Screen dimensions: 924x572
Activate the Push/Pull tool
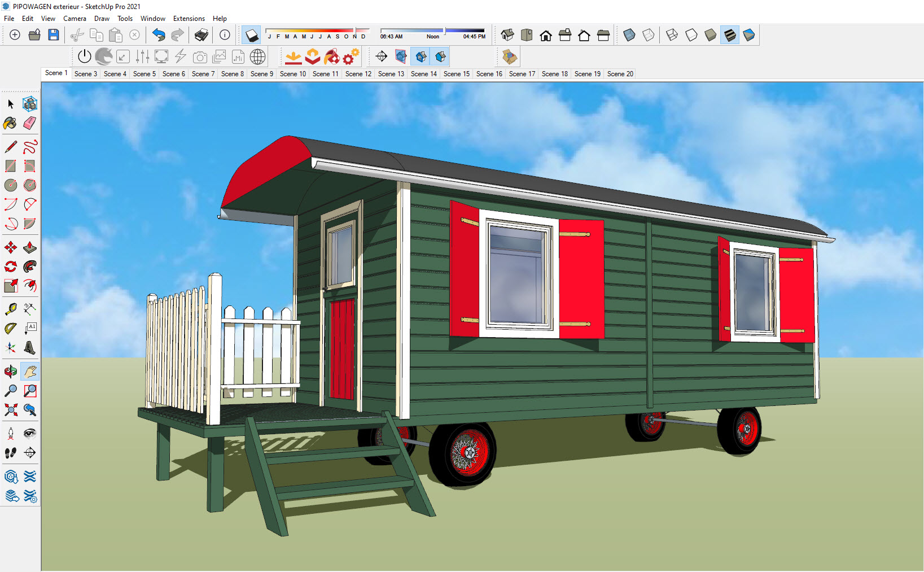30,248
